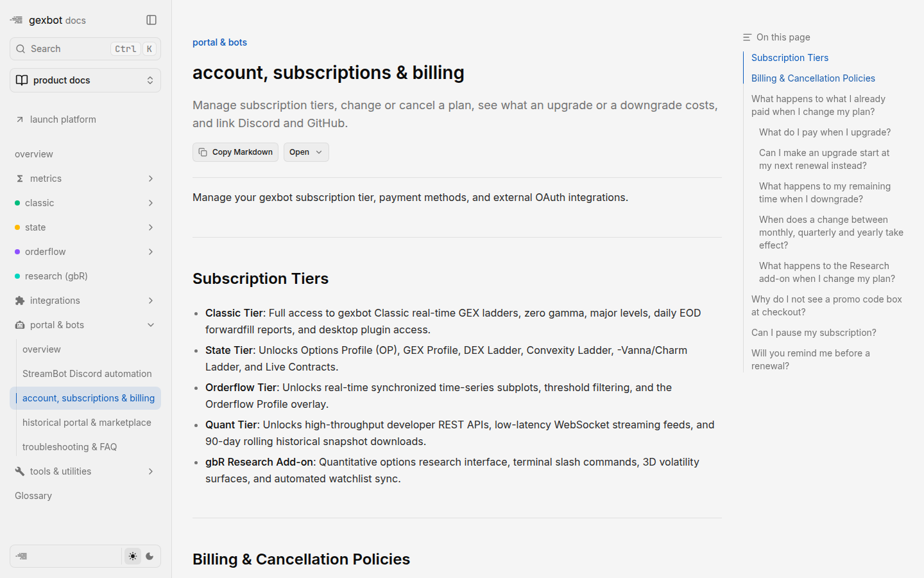Expand the integrations section chevron

coord(151,301)
